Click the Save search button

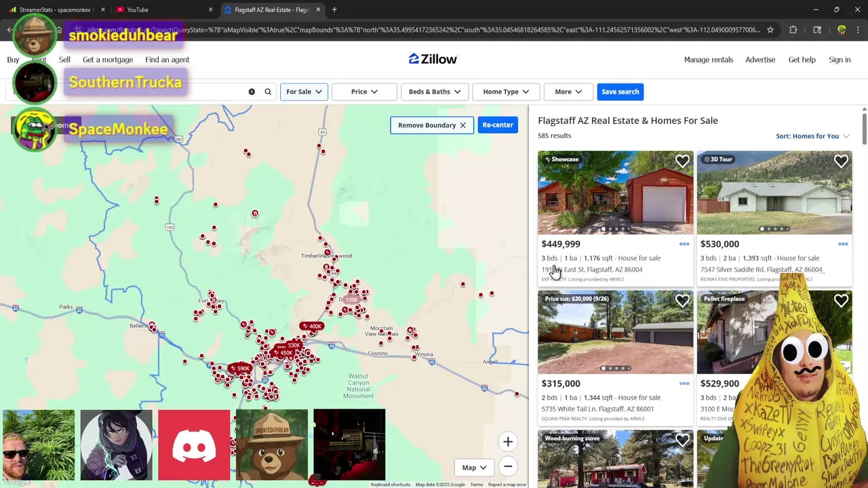pyautogui.click(x=620, y=91)
